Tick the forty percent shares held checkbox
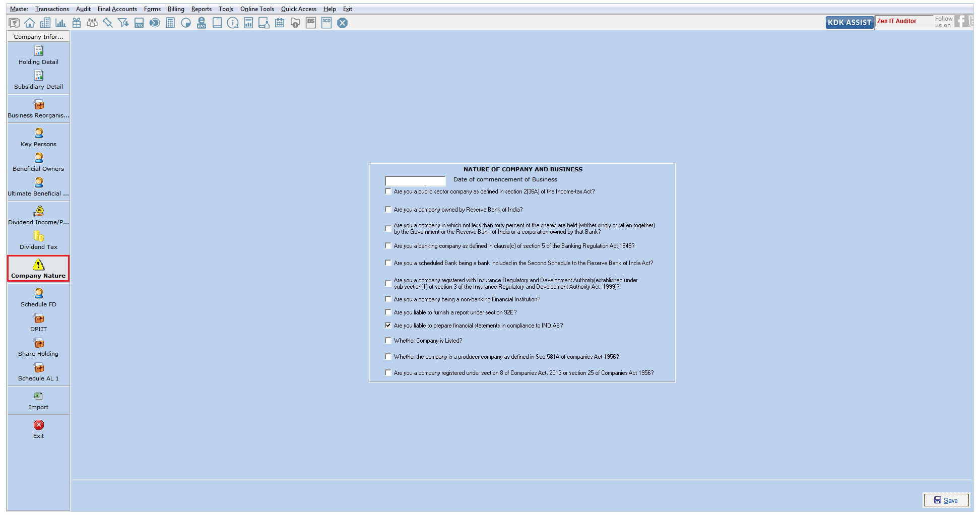 click(x=388, y=229)
